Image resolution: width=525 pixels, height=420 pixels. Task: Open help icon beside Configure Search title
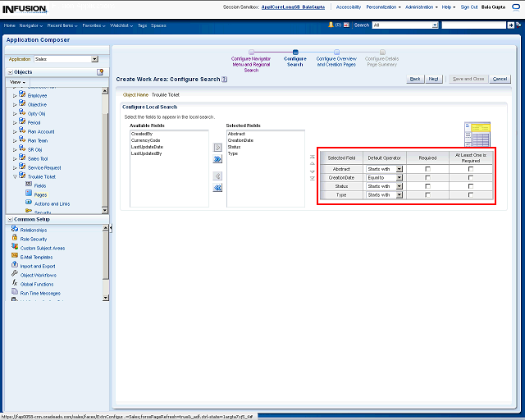pos(225,80)
